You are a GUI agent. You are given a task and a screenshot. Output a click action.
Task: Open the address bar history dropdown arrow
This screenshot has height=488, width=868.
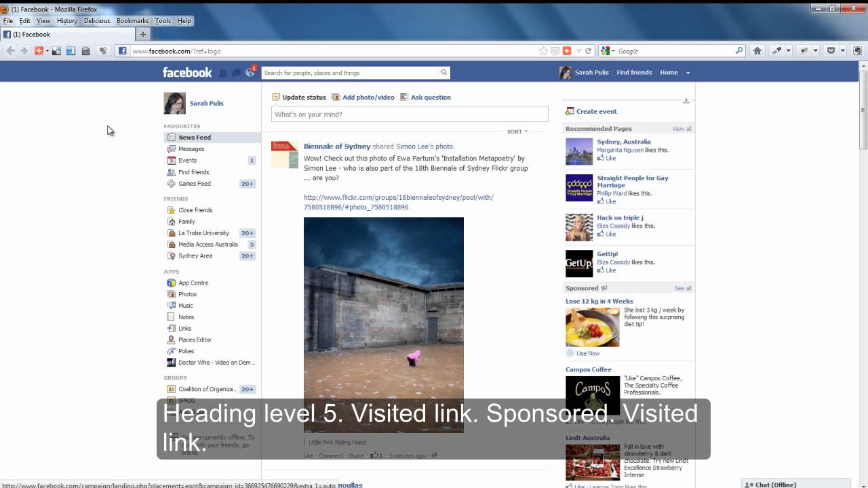[x=578, y=51]
